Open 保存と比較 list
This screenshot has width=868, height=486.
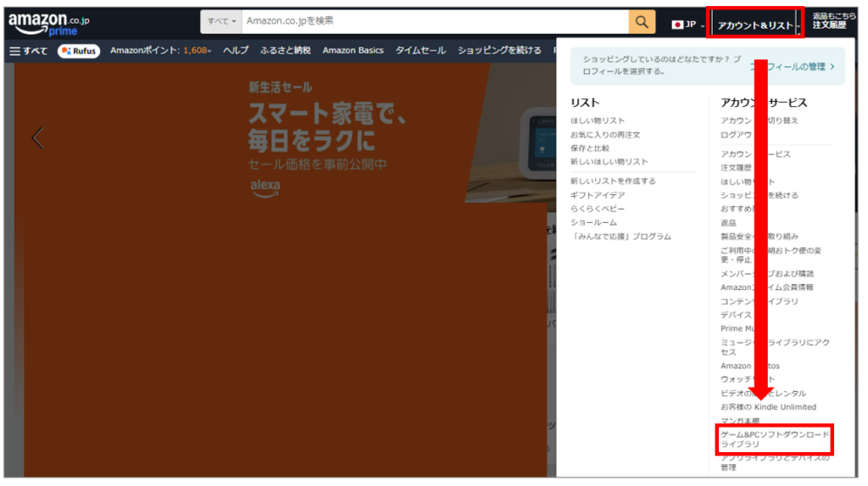pyautogui.click(x=590, y=148)
